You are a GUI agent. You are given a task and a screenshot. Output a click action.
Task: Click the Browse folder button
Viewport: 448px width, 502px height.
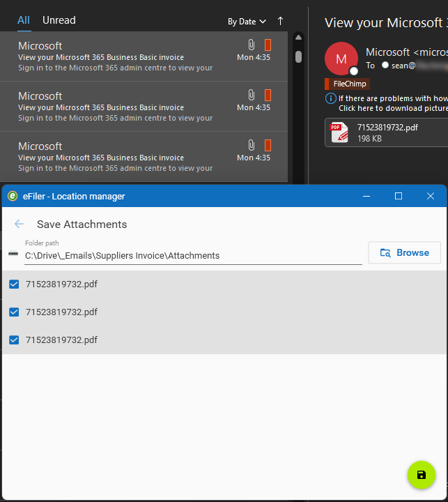(x=405, y=252)
